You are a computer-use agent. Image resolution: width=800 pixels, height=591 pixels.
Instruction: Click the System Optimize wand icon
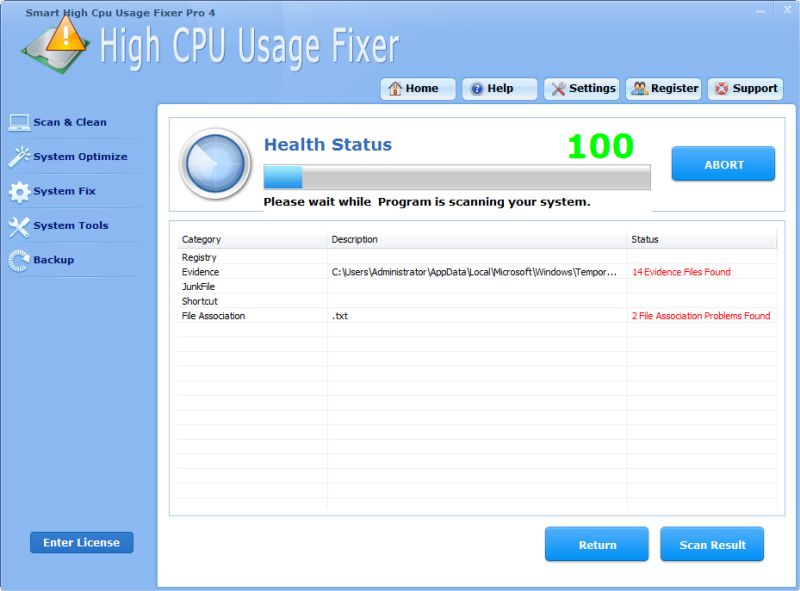pos(19,157)
